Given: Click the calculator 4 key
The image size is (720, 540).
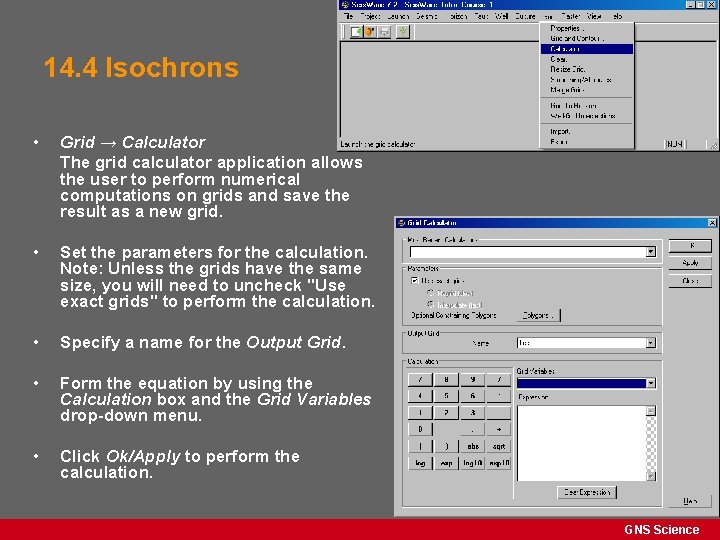Looking at the screenshot, I should (420, 396).
